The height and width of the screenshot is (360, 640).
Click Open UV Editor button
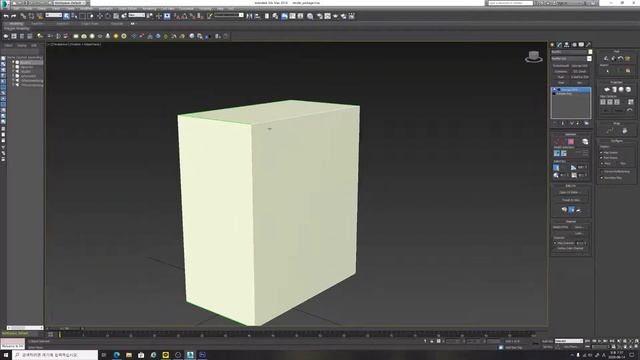coord(571,193)
